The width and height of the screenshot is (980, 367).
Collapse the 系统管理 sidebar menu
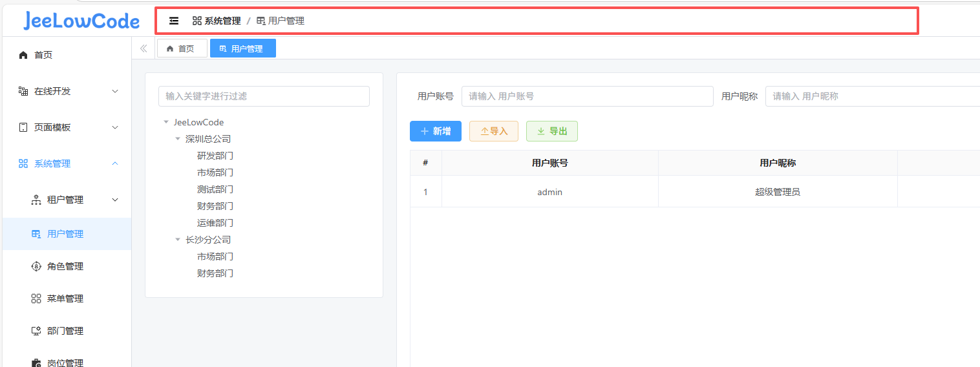coord(115,163)
